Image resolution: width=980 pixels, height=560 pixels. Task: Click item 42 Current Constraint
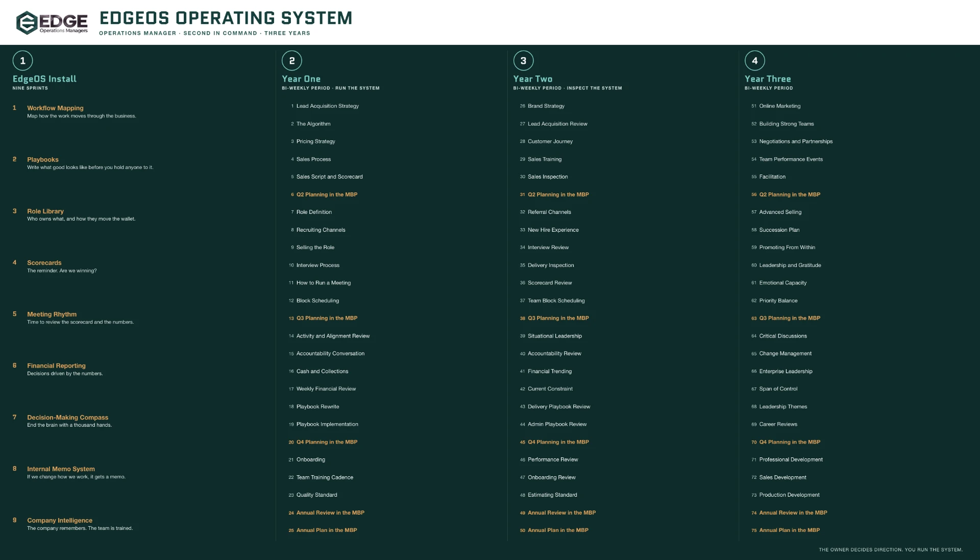(x=546, y=389)
